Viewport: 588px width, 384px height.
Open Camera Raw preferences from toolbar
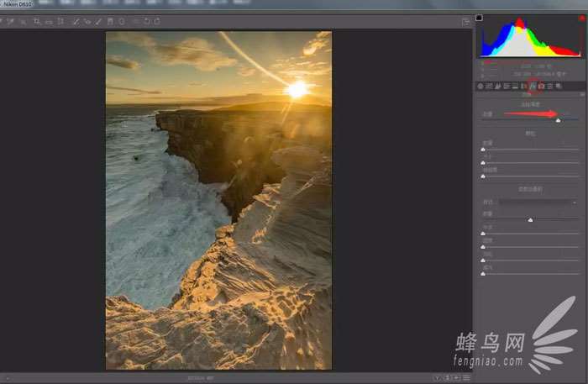(136, 22)
